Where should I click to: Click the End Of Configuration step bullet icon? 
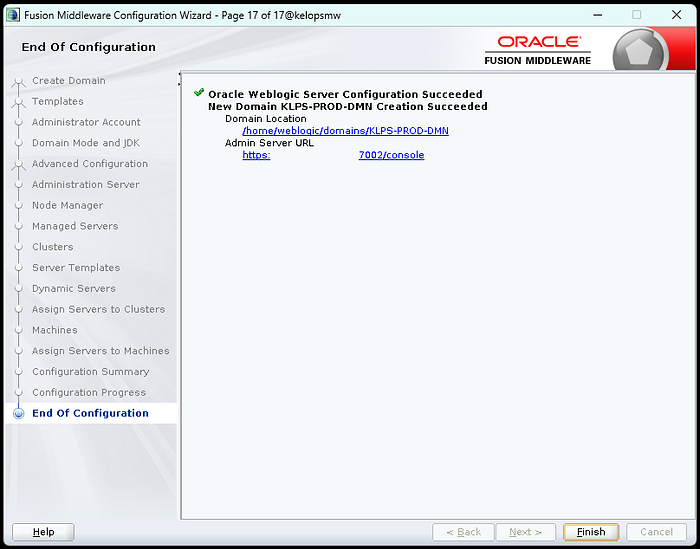[x=18, y=414]
